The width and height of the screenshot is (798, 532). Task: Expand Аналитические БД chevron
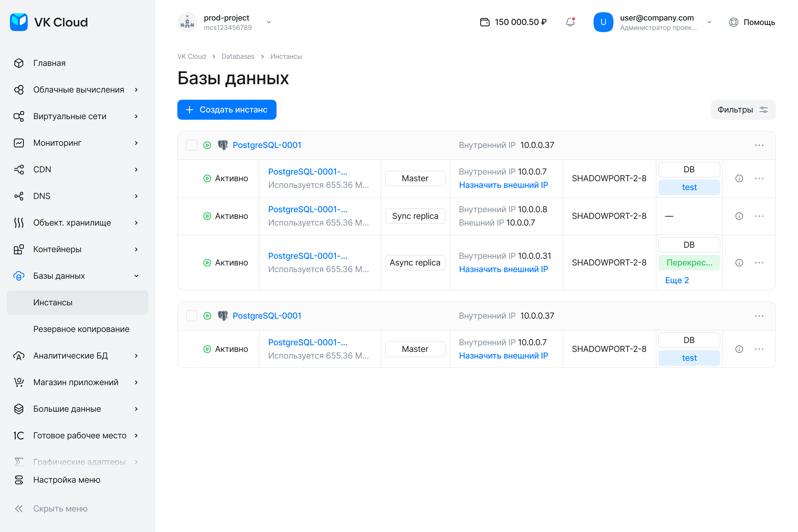[136, 355]
